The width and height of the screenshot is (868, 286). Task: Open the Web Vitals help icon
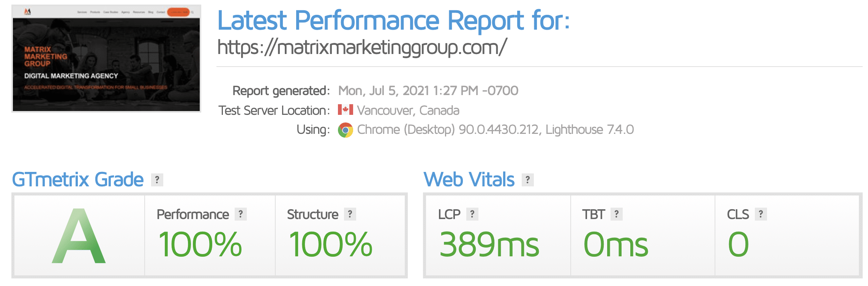(x=528, y=180)
